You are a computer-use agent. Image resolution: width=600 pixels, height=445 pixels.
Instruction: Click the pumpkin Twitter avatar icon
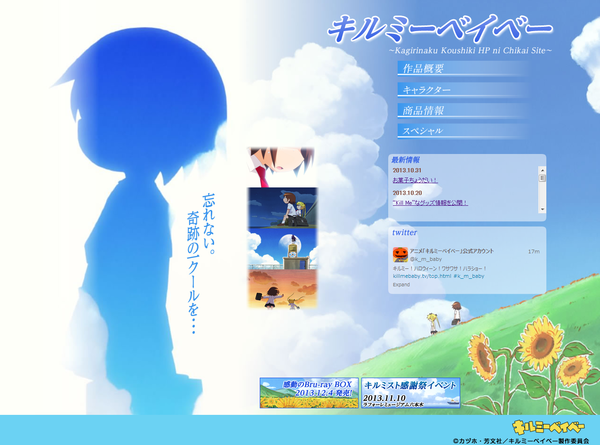400,255
